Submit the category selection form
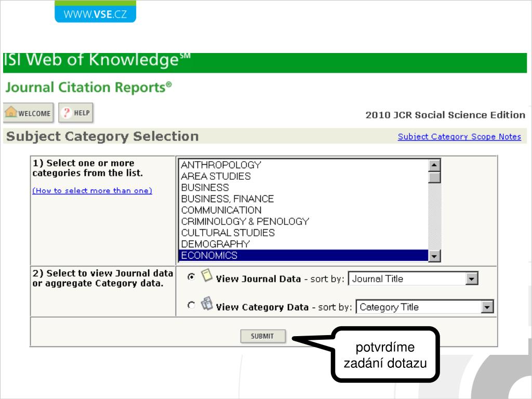The image size is (532, 399). [263, 336]
